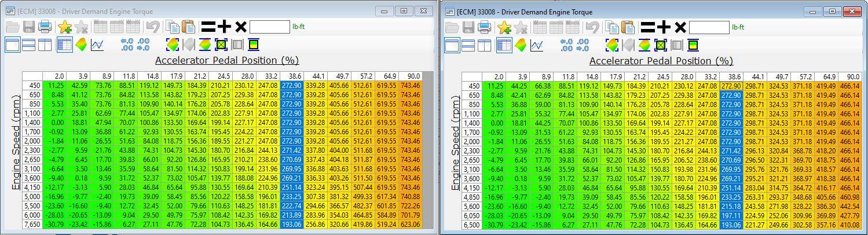The height and width of the screenshot is (235, 868).
Task: Copy table data in the right window
Action: (x=612, y=27)
